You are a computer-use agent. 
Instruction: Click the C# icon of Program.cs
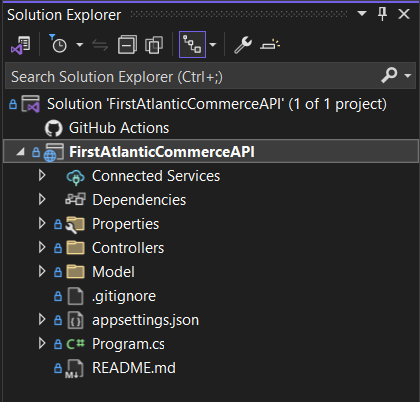[76, 344]
